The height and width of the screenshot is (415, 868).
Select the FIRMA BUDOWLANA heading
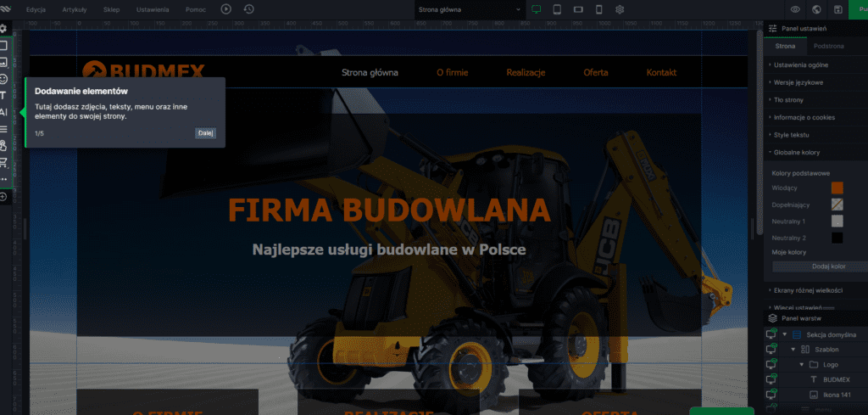point(389,210)
